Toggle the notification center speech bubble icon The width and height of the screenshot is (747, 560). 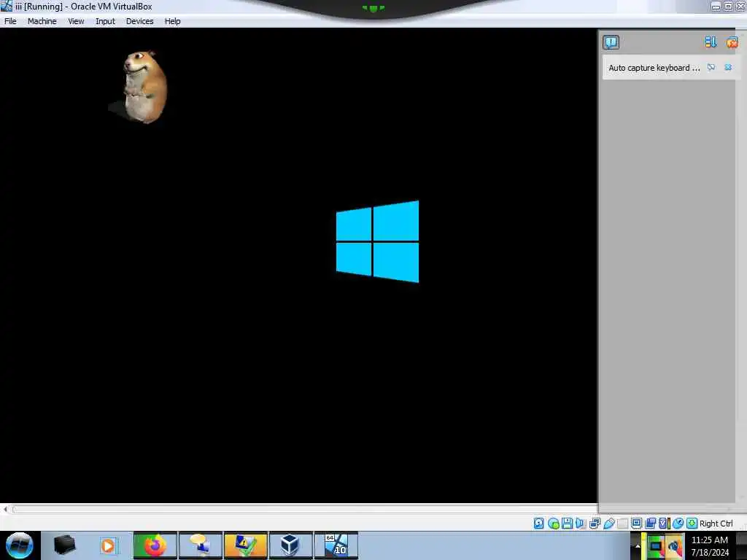click(611, 42)
